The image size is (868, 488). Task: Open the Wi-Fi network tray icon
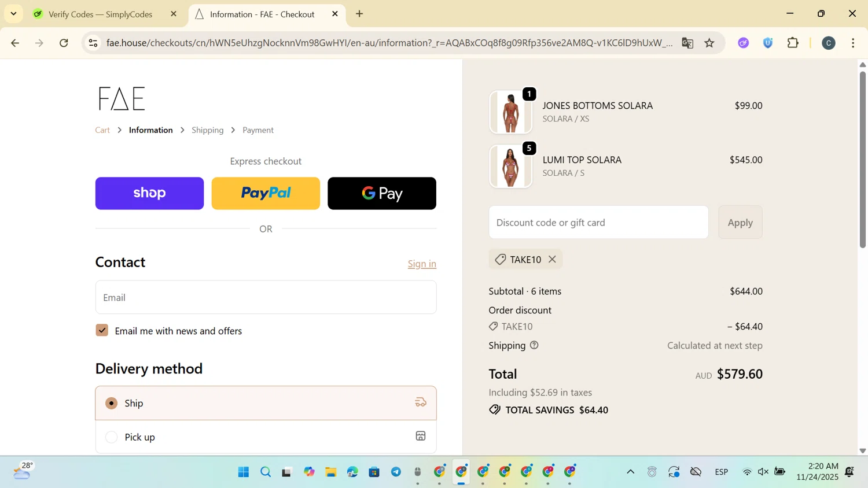747,472
